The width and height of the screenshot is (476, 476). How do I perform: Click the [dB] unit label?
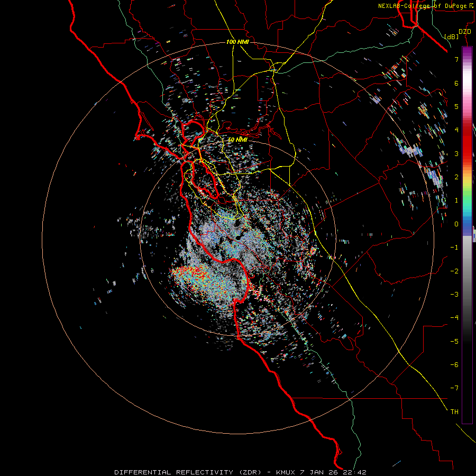pyautogui.click(x=451, y=36)
